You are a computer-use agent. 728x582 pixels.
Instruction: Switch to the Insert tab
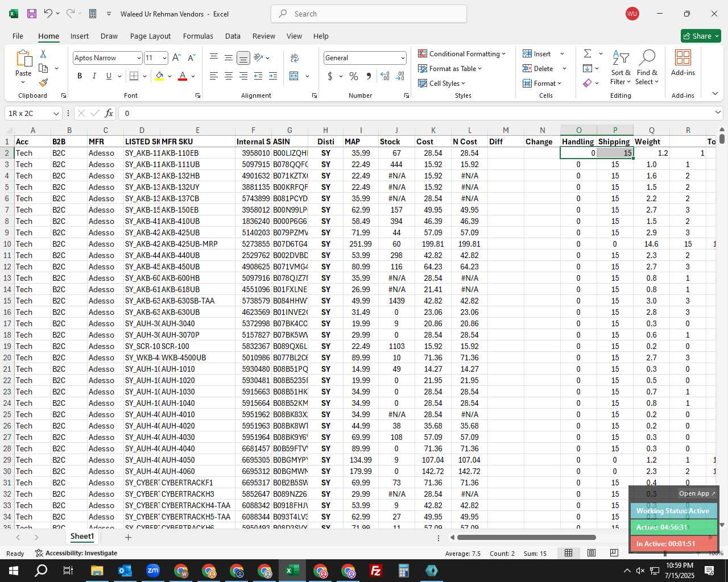pyautogui.click(x=80, y=36)
